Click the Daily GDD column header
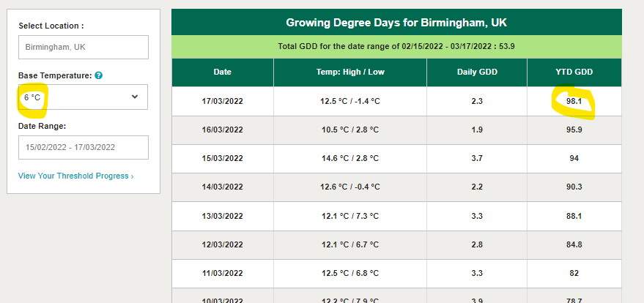644x303 pixels. (x=476, y=72)
